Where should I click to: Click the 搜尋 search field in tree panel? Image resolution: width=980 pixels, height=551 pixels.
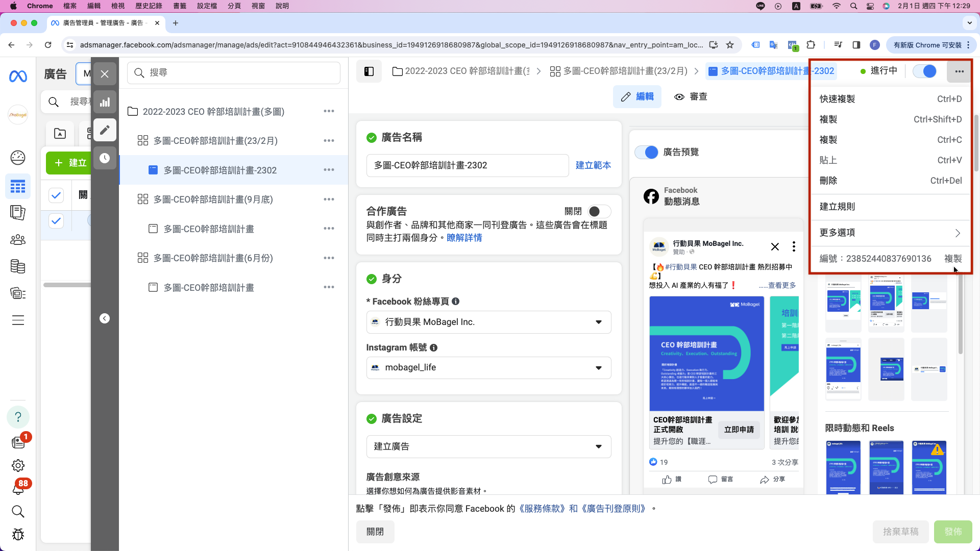(234, 73)
